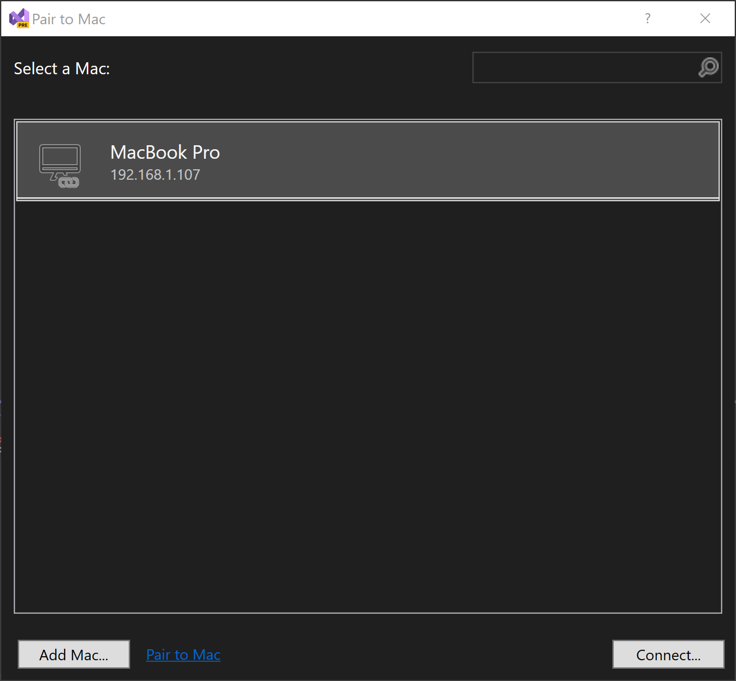Click the IP address 192.168.1.107
The height and width of the screenshot is (681, 736).
pos(155,175)
